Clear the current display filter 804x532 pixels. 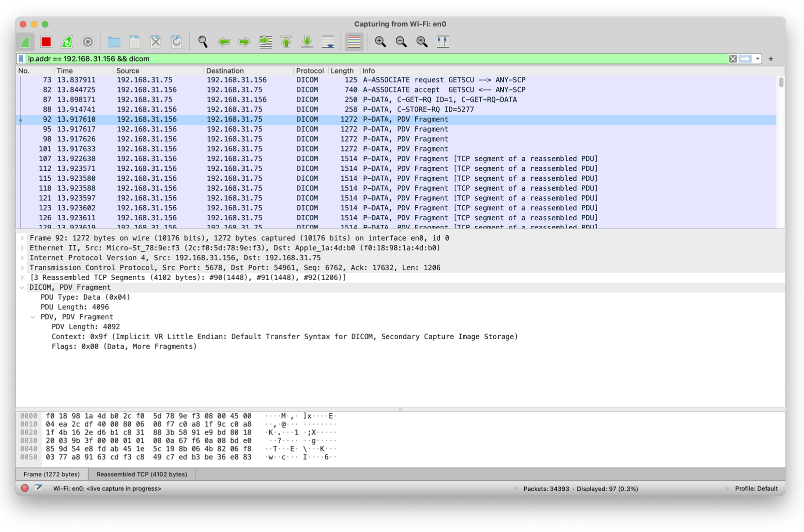point(733,58)
